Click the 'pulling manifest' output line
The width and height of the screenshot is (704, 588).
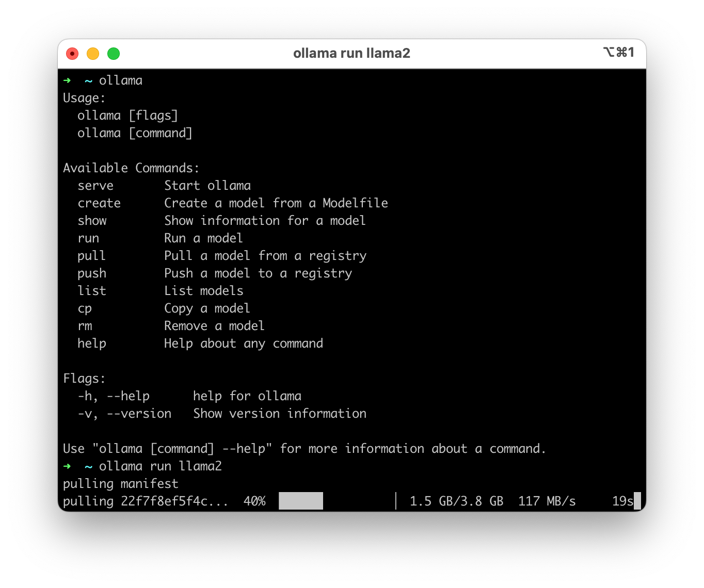(121, 484)
